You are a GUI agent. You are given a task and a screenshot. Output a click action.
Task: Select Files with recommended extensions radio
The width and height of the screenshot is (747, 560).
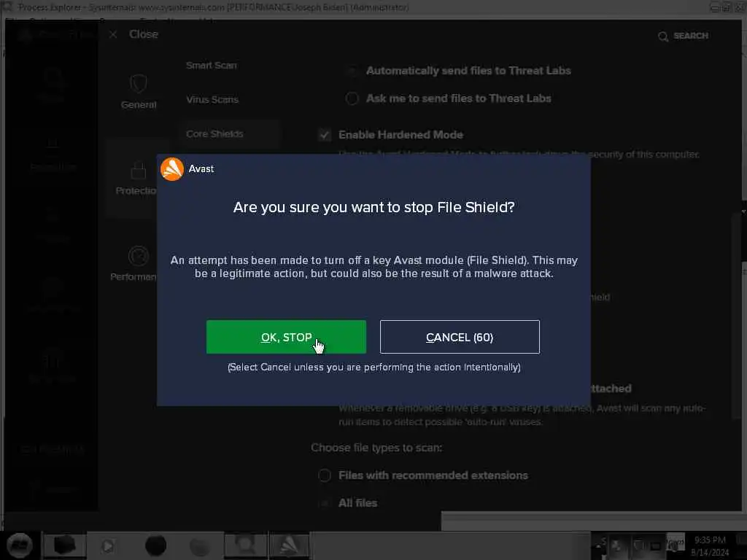click(325, 475)
